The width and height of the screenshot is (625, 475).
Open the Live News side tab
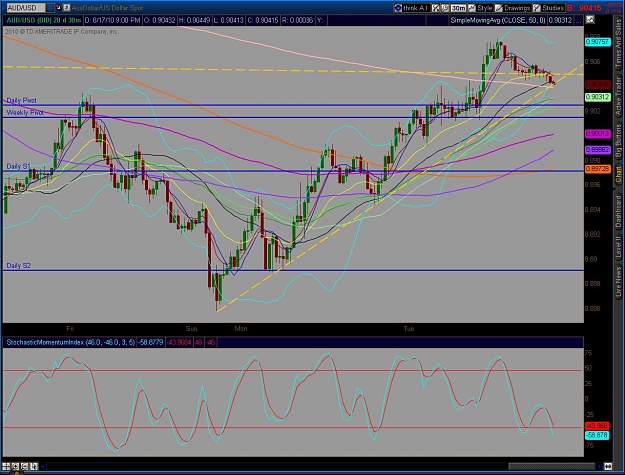tap(619, 282)
